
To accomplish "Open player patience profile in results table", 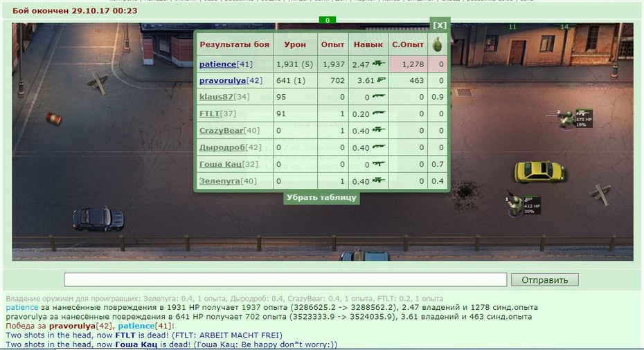I will (217, 64).
